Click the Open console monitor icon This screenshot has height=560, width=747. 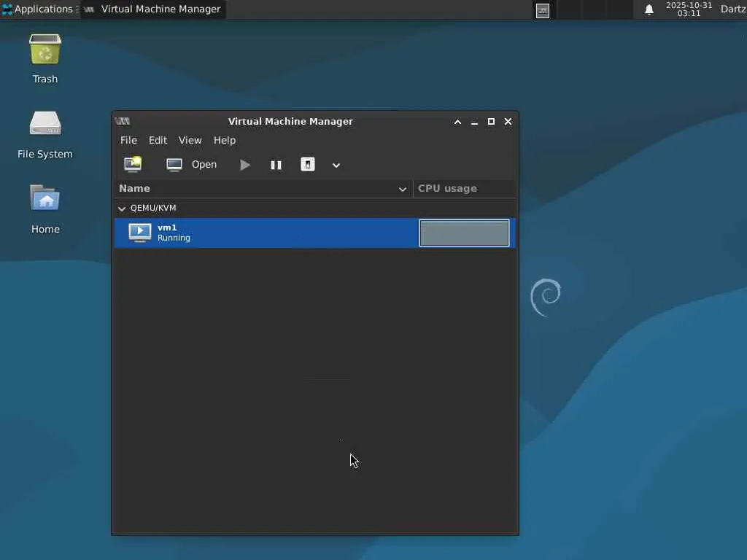pos(174,165)
